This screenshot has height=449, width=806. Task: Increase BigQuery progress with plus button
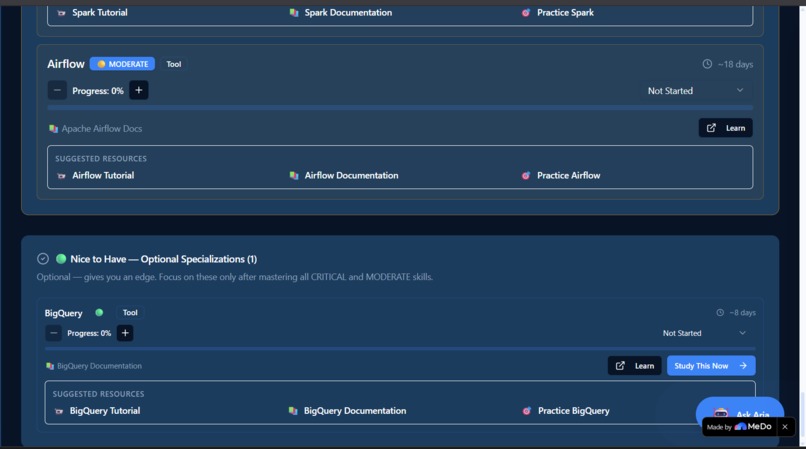[125, 333]
